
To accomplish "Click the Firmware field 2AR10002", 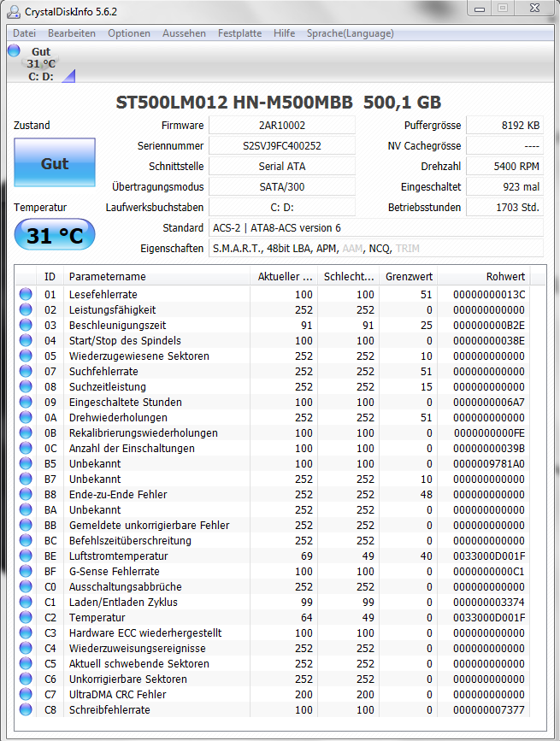I will pyautogui.click(x=282, y=126).
